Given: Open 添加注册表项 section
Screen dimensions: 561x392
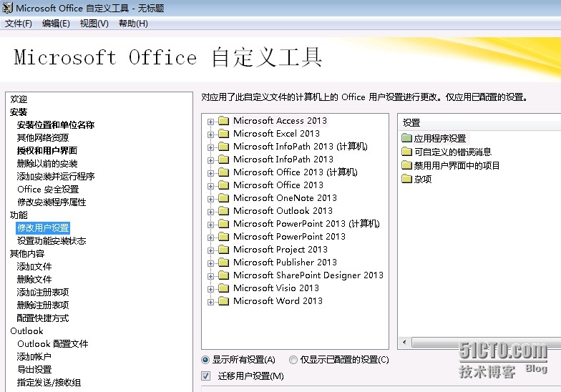Looking at the screenshot, I should 43,292.
